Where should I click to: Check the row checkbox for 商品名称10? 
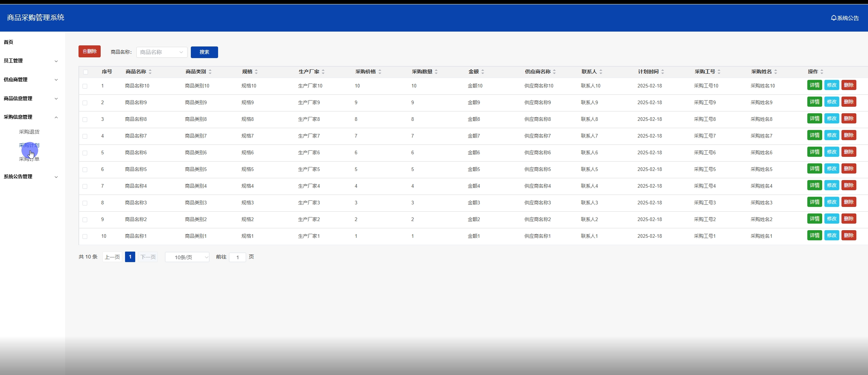pyautogui.click(x=85, y=86)
